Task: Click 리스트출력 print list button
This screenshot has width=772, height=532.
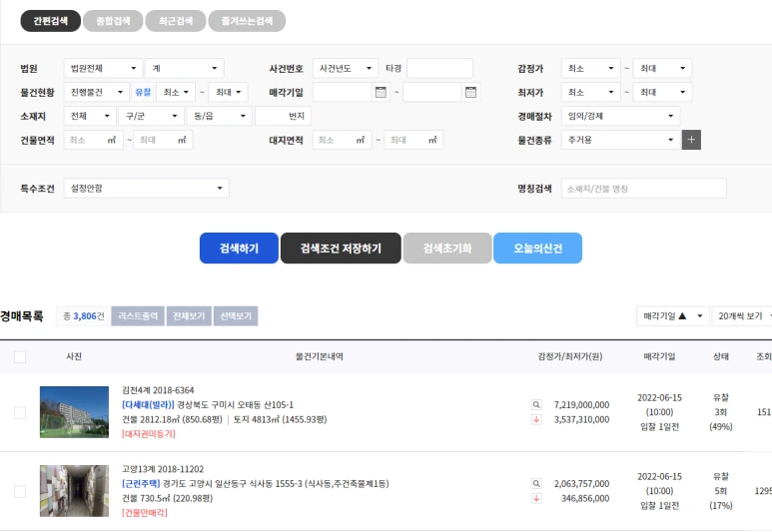Action: click(x=138, y=316)
